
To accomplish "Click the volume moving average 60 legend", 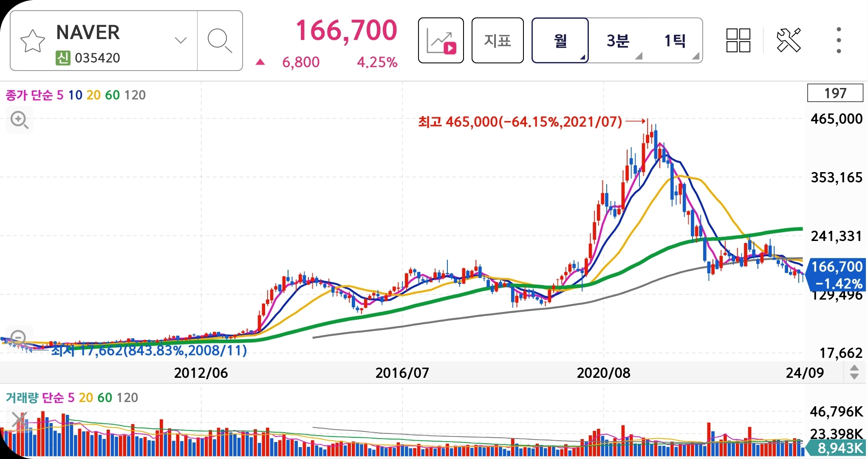I will coord(105,398).
